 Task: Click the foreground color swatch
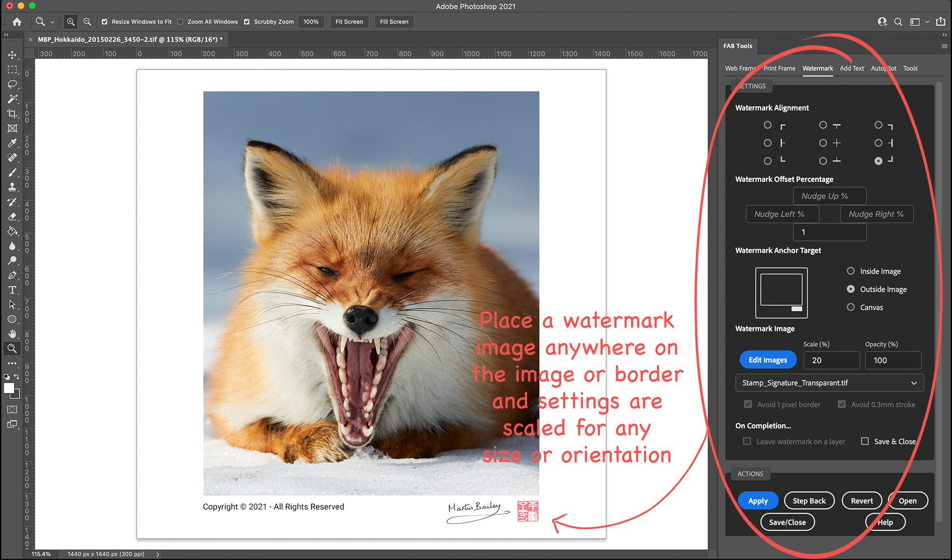pyautogui.click(x=9, y=389)
